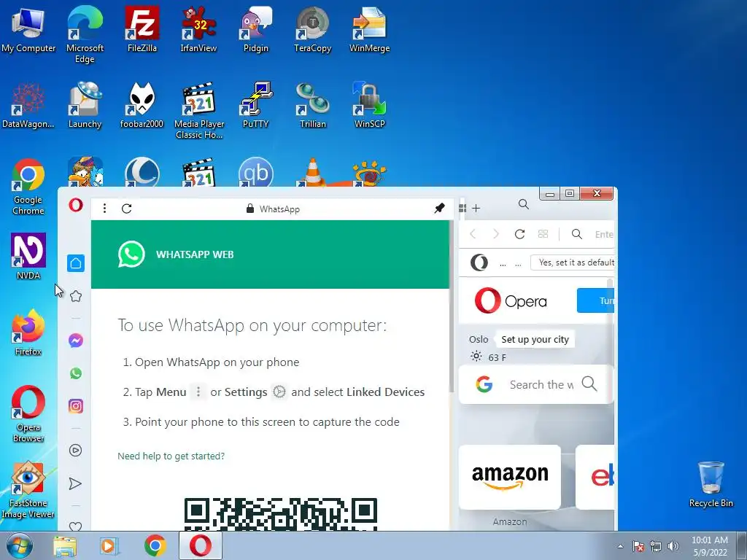
Task: Click Google search magnifier icon
Action: 589,384
